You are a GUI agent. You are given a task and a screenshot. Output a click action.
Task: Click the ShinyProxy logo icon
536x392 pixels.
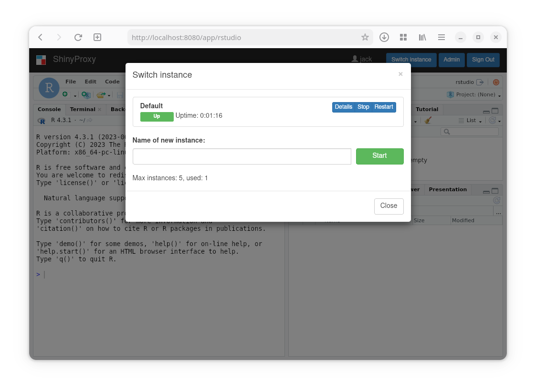41,60
